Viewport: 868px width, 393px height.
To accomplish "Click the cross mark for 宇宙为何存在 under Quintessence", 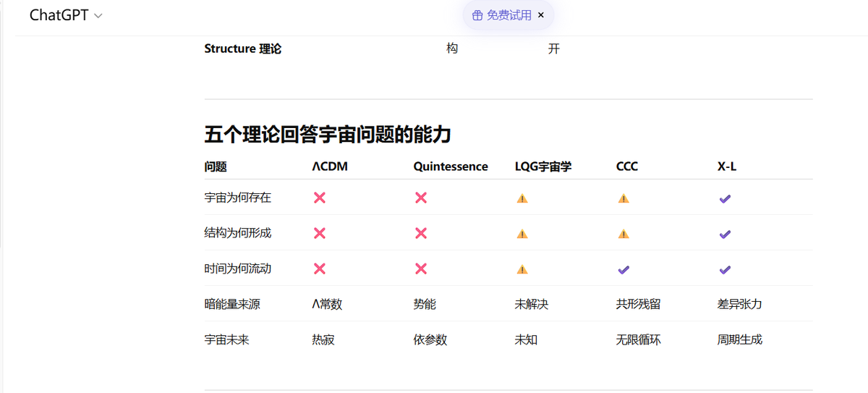I will 420,198.
